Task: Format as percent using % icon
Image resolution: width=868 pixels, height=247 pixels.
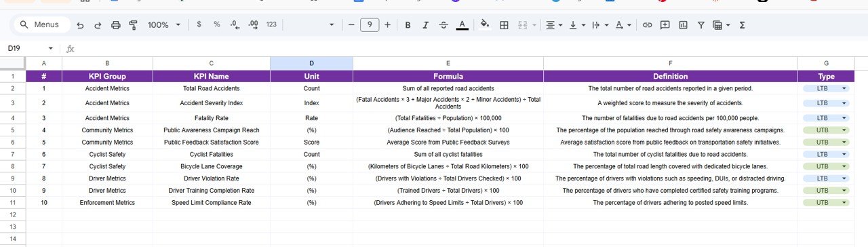Action: tap(217, 24)
